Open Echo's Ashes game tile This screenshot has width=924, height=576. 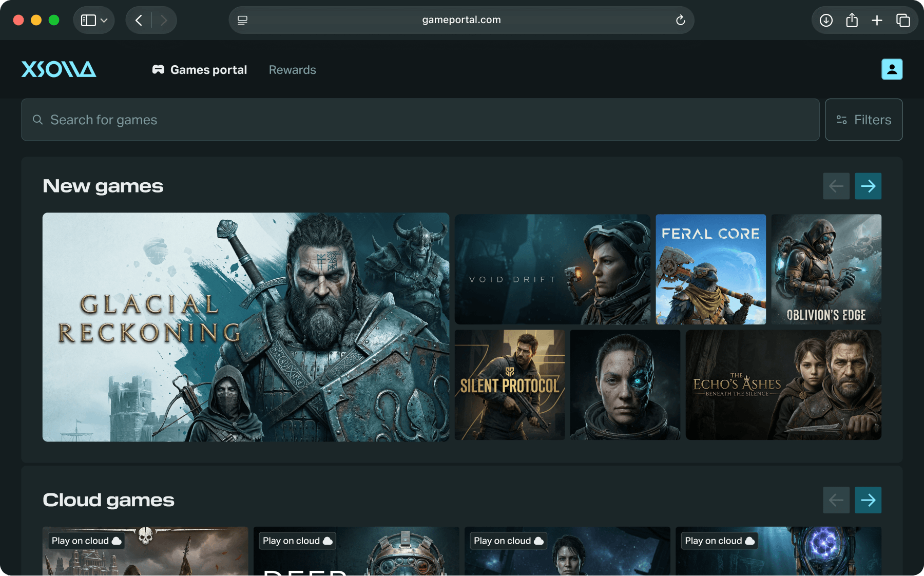click(783, 385)
